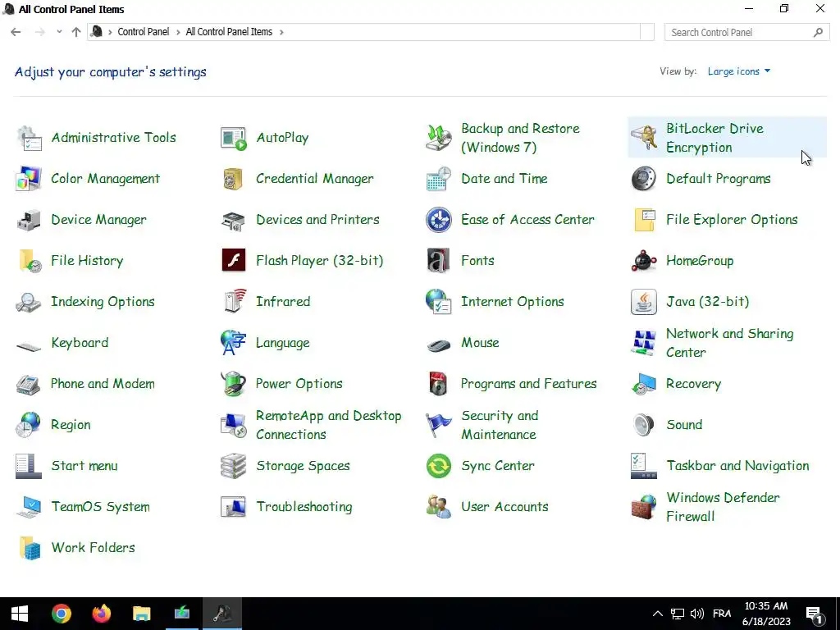Image resolution: width=840 pixels, height=630 pixels.
Task: Click the Sound speaker icon
Action: pyautogui.click(x=644, y=425)
